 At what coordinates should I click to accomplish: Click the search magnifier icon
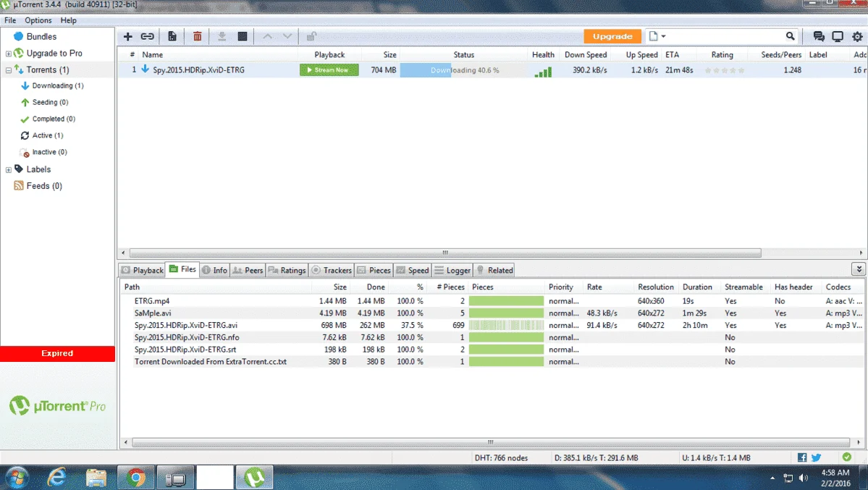coord(790,36)
